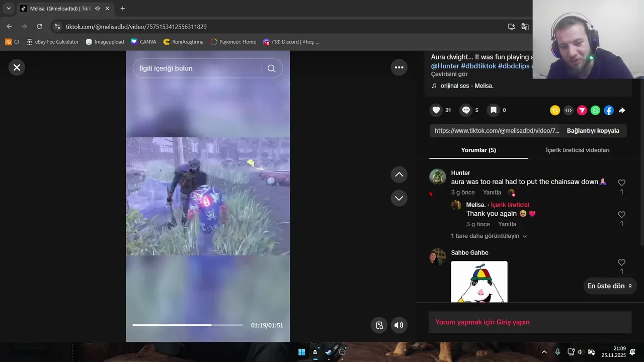Open Steam from the taskbar
This screenshot has height=362, width=644.
click(329, 352)
